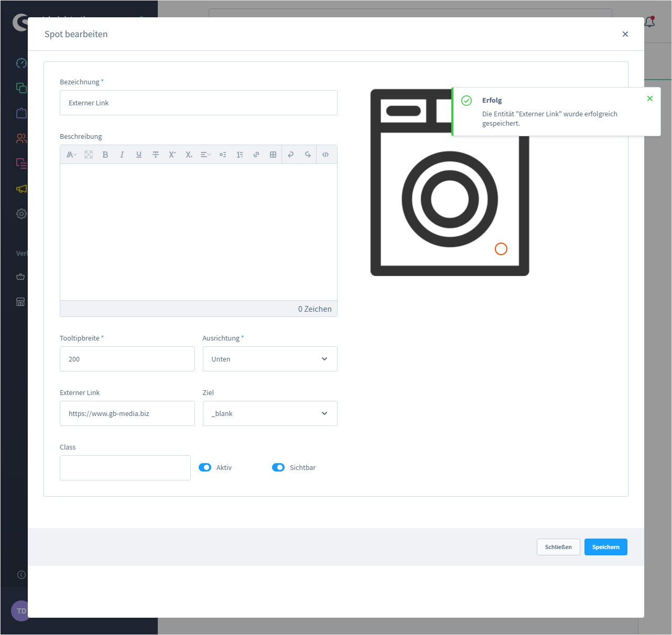The image size is (672, 635).
Task: Click the Schließen button
Action: (558, 547)
